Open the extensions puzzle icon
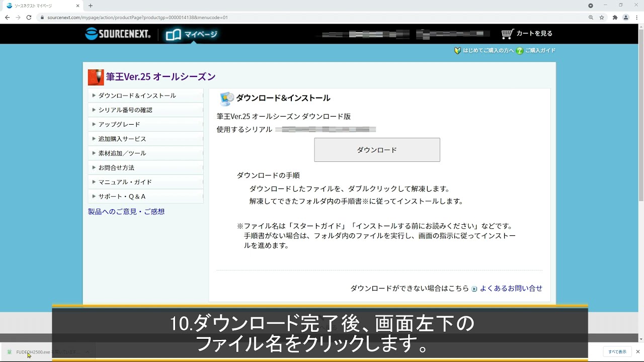 615,17
